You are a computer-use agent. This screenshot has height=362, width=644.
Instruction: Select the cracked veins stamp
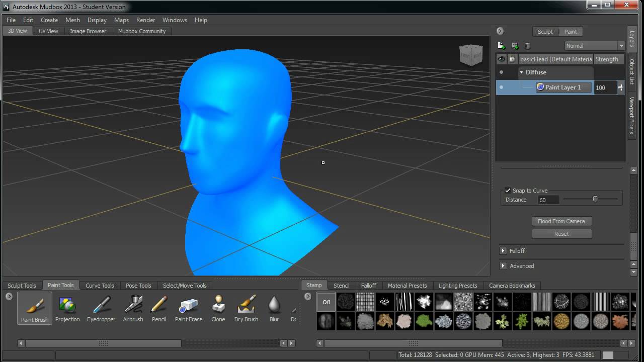tap(561, 302)
